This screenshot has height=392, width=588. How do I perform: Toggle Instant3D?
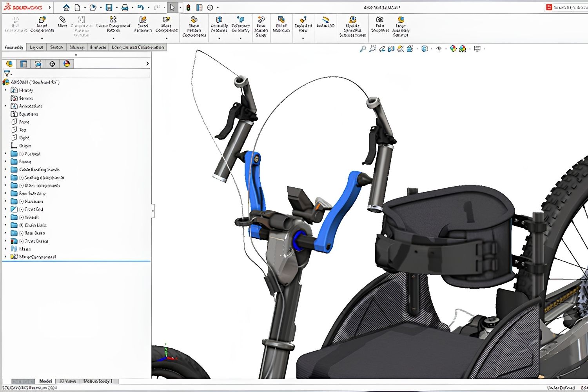point(325,22)
